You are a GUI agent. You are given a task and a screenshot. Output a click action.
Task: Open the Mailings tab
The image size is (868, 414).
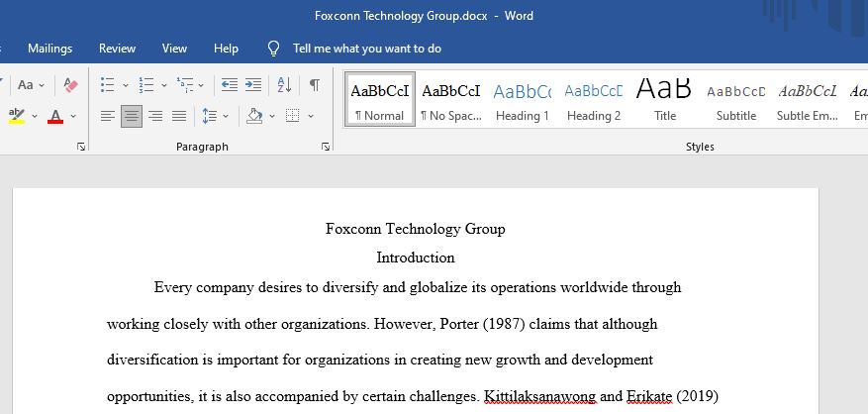pos(49,49)
